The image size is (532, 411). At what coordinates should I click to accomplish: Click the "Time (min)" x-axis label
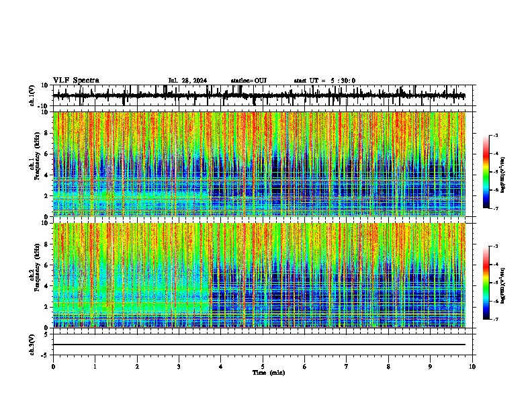point(269,373)
